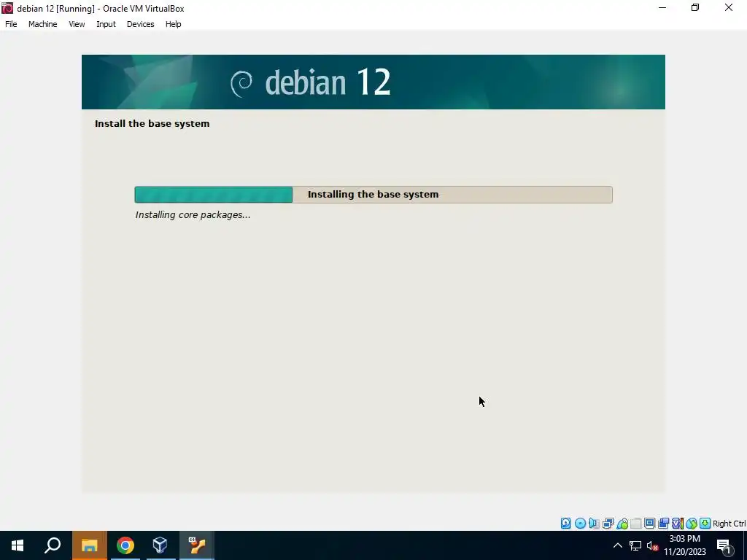747x560 pixels.
Task: Click the hard disk activity icon
Action: tap(566, 524)
